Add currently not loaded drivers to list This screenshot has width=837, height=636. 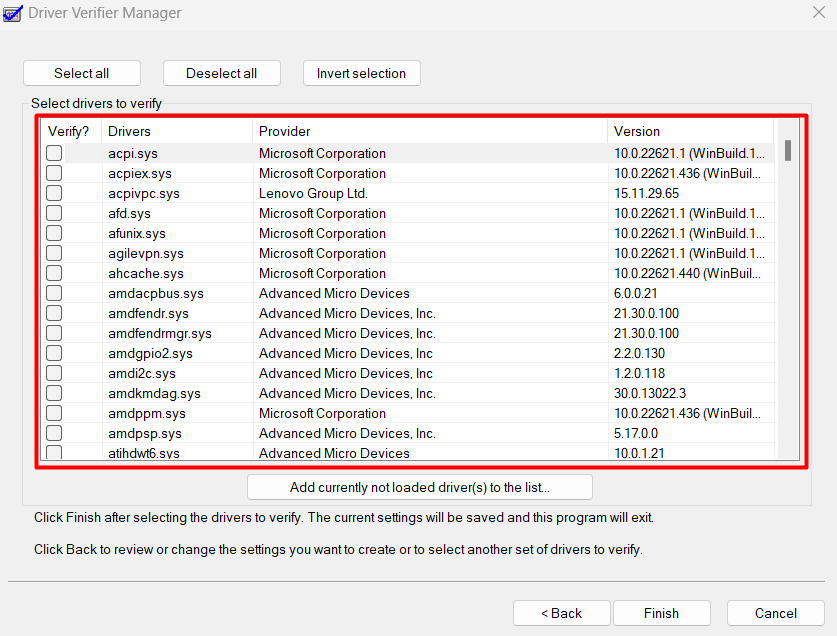[419, 487]
